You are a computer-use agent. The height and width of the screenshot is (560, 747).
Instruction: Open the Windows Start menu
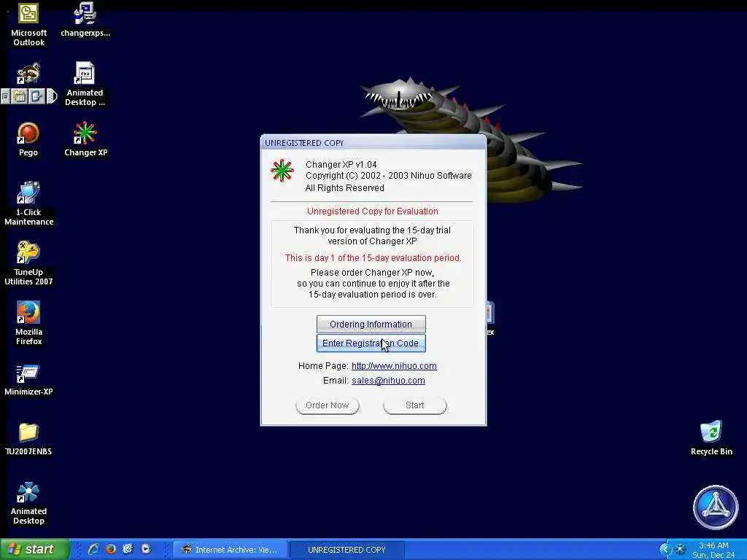point(34,549)
